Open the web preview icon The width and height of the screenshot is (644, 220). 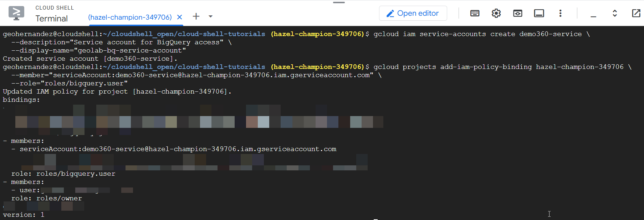518,13
